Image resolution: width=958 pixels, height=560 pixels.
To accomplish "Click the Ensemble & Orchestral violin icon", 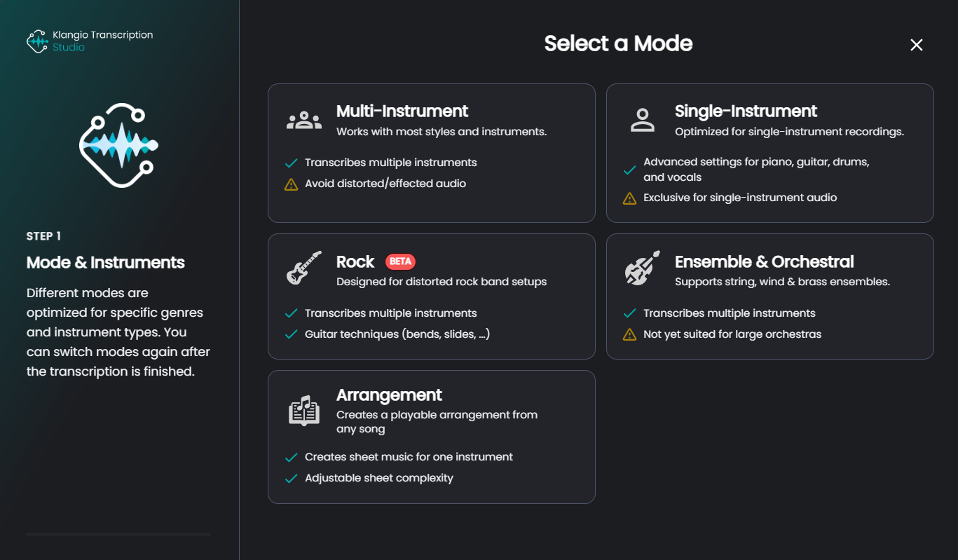I will [642, 268].
